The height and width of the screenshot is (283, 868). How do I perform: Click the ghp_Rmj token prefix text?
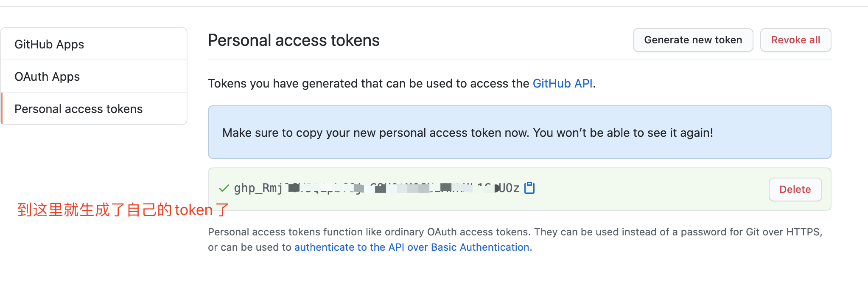[258, 188]
